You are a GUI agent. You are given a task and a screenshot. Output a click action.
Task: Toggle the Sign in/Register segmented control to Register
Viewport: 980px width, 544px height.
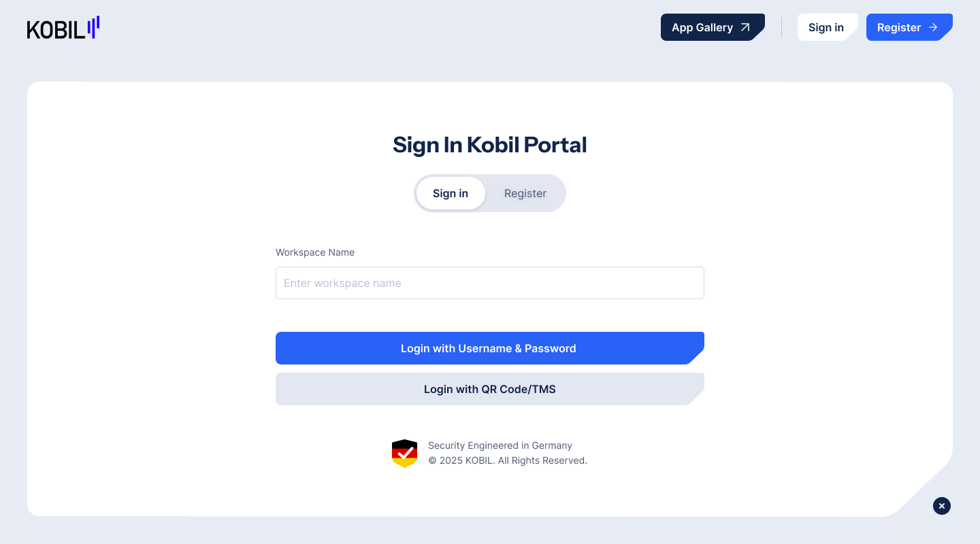coord(525,193)
